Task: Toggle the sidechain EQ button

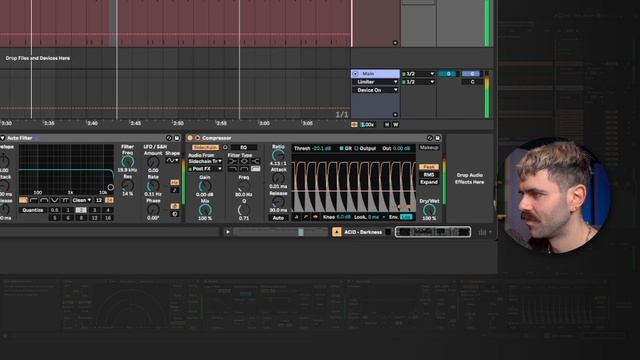Action: 244,147
